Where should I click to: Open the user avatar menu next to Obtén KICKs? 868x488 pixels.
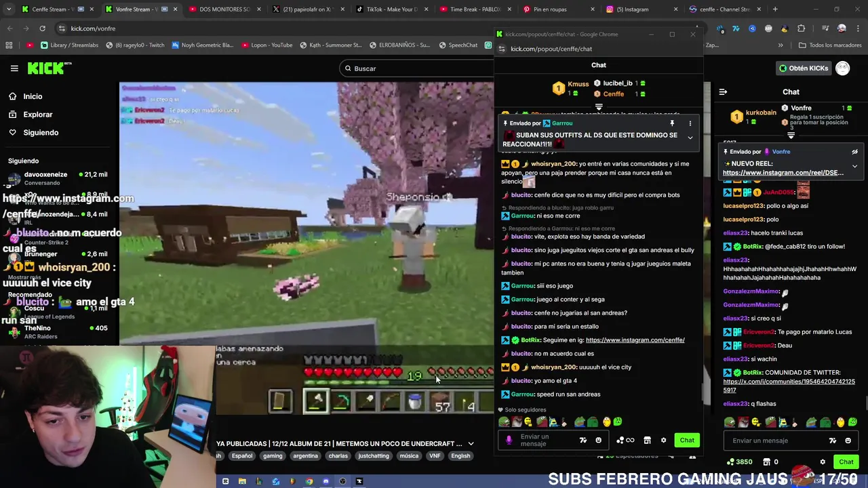point(842,68)
